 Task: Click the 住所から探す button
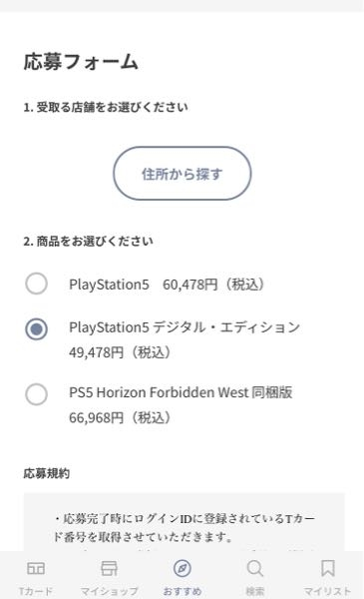[x=182, y=174]
